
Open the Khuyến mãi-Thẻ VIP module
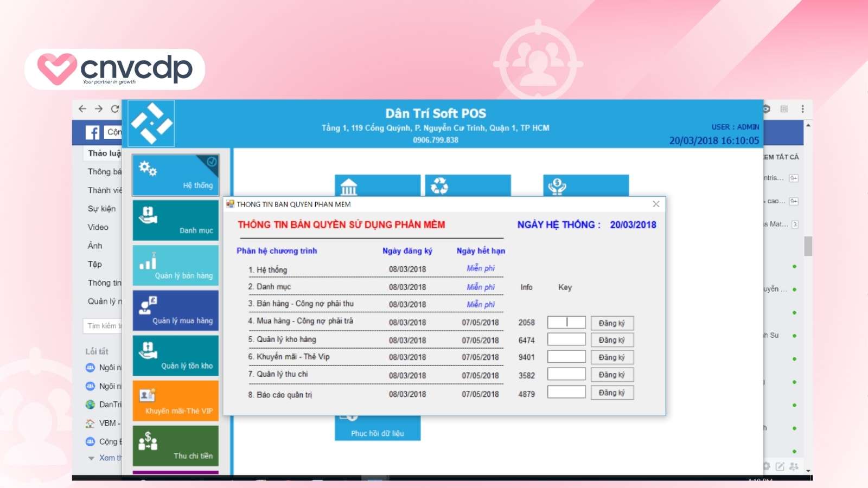175,400
